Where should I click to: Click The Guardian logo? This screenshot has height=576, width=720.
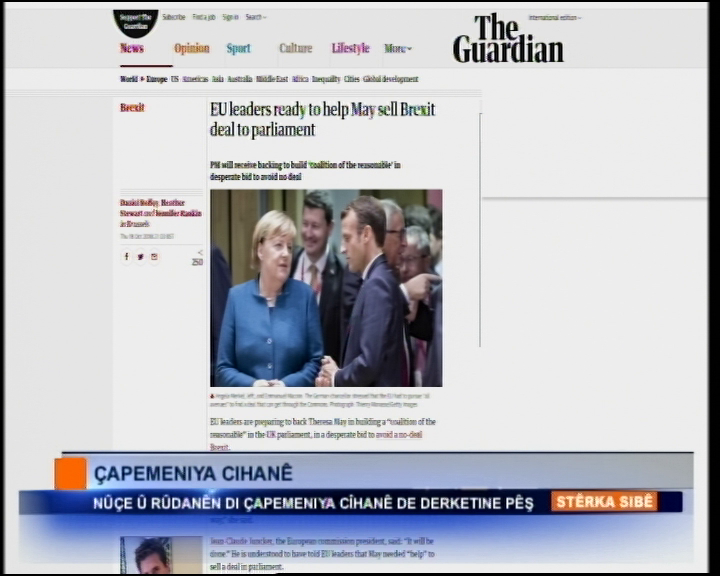508,38
